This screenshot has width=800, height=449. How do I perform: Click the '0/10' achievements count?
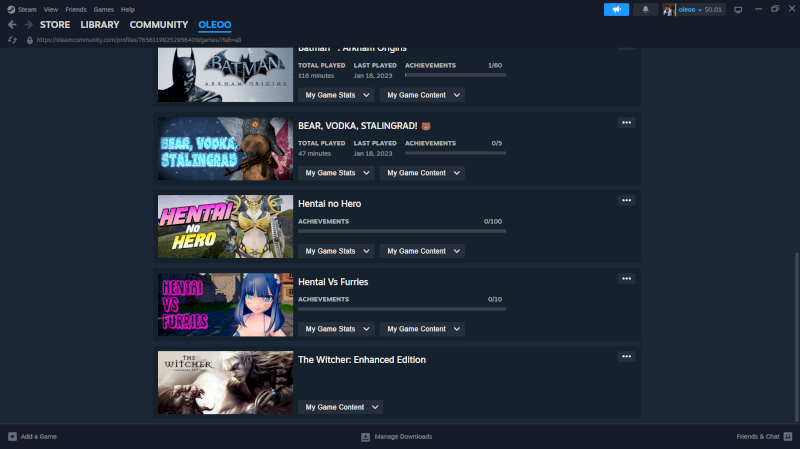coord(495,300)
